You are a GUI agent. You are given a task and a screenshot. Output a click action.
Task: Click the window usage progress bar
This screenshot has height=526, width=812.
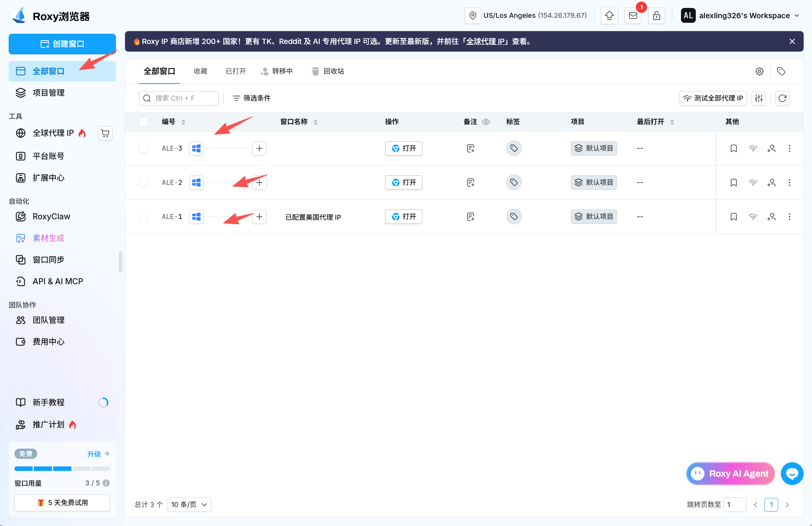[x=62, y=469]
